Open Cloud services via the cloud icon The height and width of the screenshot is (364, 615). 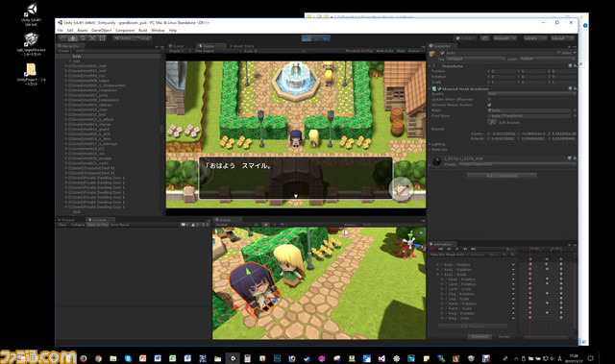point(484,38)
